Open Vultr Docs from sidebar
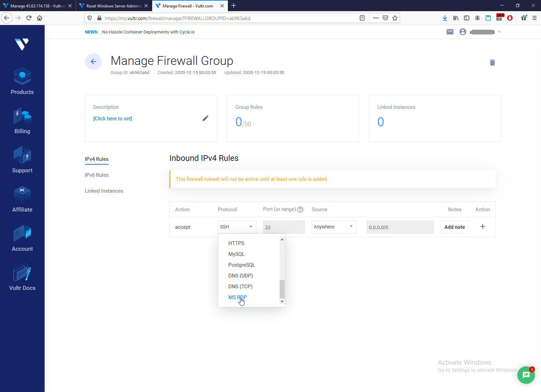 point(22,277)
